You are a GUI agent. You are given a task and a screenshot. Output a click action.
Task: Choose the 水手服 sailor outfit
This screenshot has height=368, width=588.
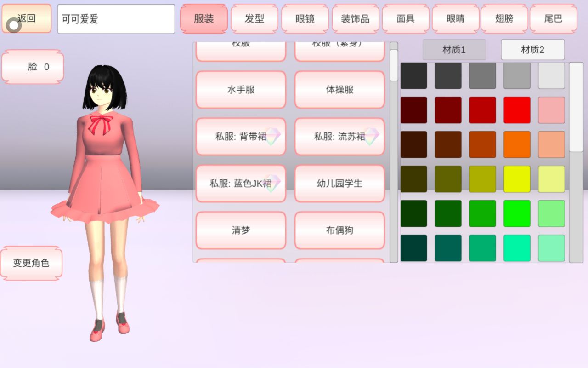[x=241, y=90]
